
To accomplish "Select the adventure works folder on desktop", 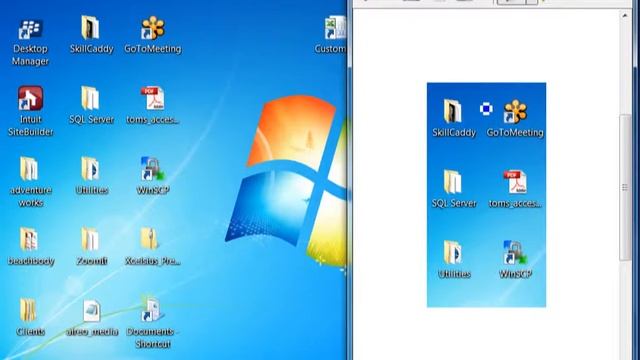I will click(30, 181).
